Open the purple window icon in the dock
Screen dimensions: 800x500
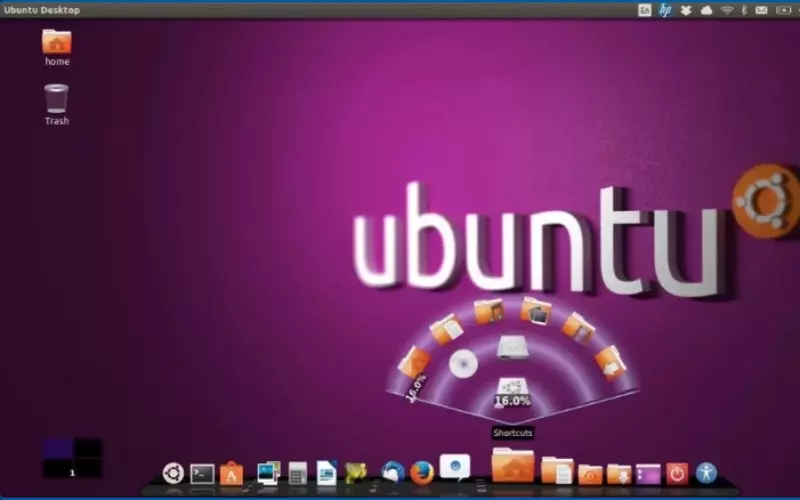point(648,473)
